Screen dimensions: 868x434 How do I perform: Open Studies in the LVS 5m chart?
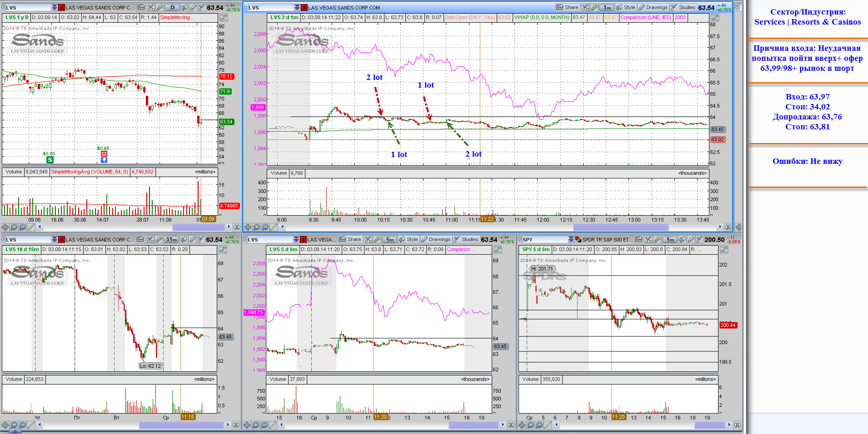click(466, 240)
